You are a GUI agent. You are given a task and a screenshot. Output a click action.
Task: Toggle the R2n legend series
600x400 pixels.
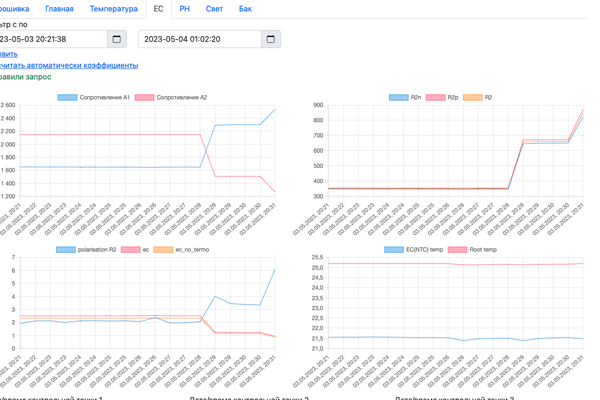[x=405, y=98]
